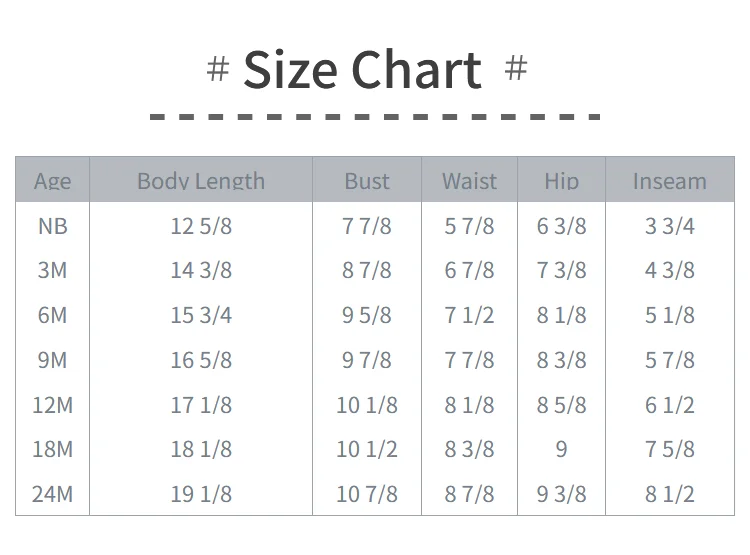Select the 12M inseam value 6 1/2
750x555 pixels.
669,405
